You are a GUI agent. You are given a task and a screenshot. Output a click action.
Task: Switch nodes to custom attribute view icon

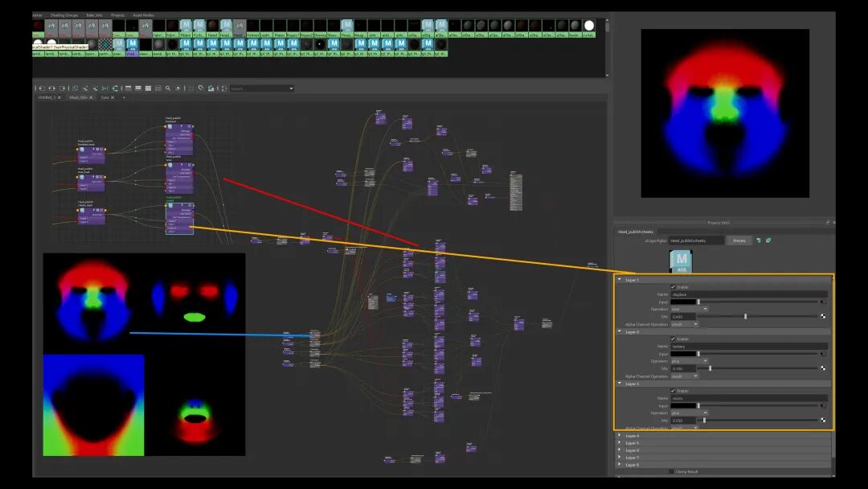(158, 88)
